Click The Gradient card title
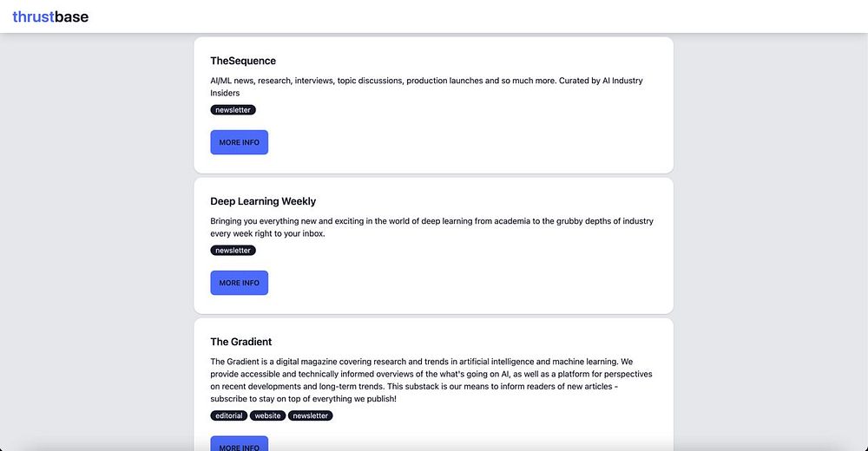Image resolution: width=868 pixels, height=451 pixels. 240,342
